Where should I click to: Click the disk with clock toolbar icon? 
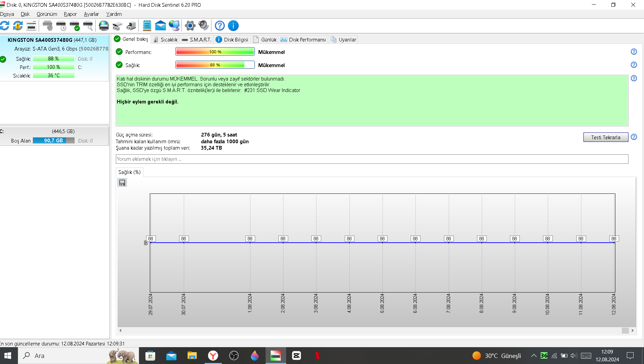pyautogui.click(x=61, y=26)
